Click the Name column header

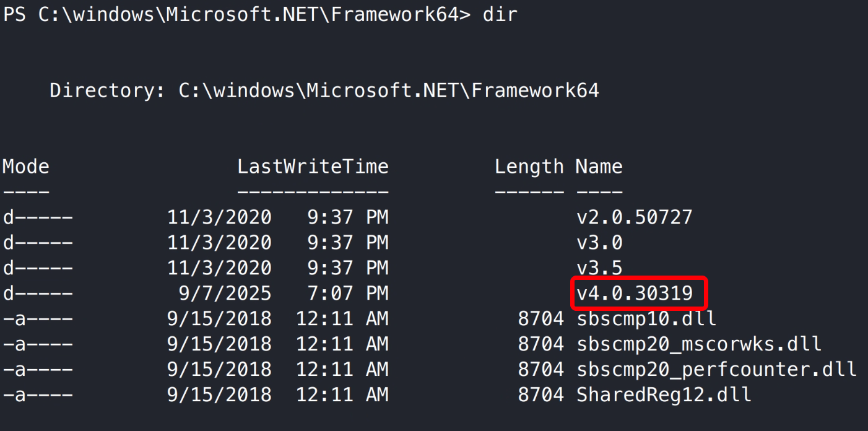[599, 167]
